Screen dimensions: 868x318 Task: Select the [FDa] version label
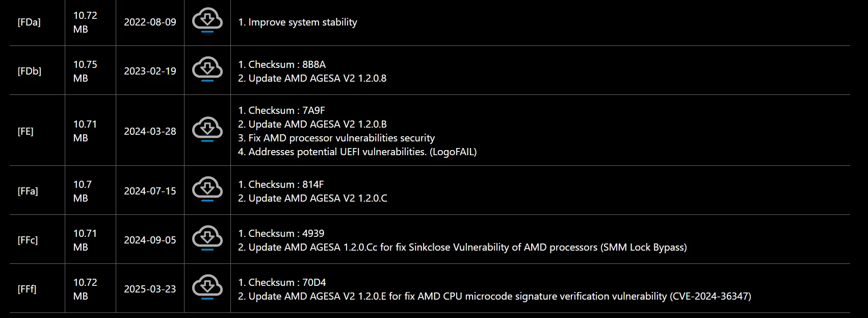29,22
